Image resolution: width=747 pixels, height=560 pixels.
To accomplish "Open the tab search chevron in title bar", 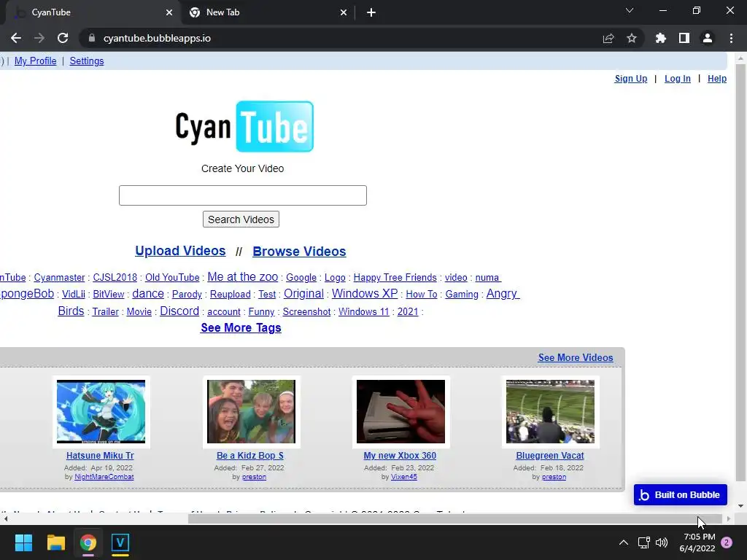I will 630,10.
